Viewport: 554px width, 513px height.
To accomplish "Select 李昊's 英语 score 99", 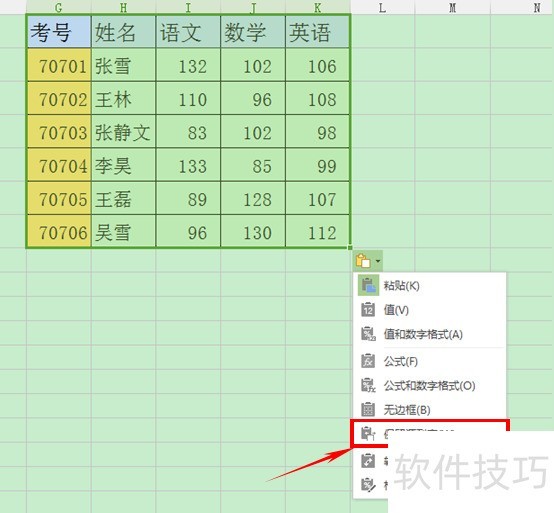I will pyautogui.click(x=317, y=165).
